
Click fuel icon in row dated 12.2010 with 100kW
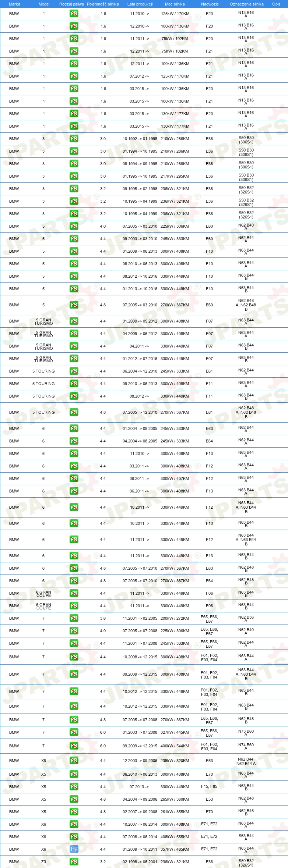[x=74, y=26]
